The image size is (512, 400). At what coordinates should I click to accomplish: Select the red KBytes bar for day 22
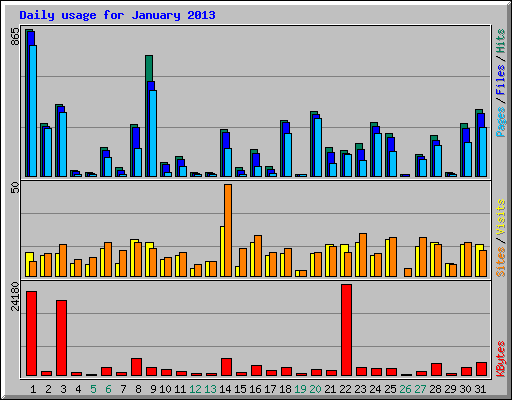[x=346, y=330]
